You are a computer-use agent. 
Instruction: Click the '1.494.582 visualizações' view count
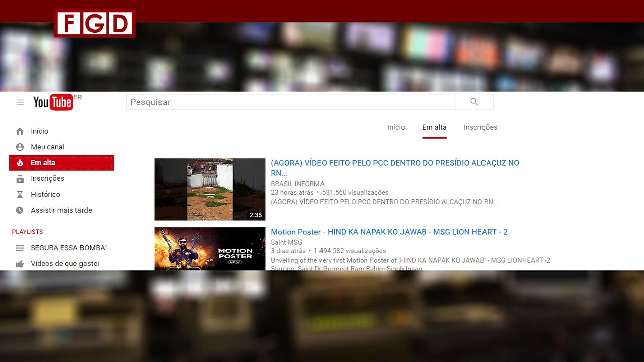coord(350,251)
